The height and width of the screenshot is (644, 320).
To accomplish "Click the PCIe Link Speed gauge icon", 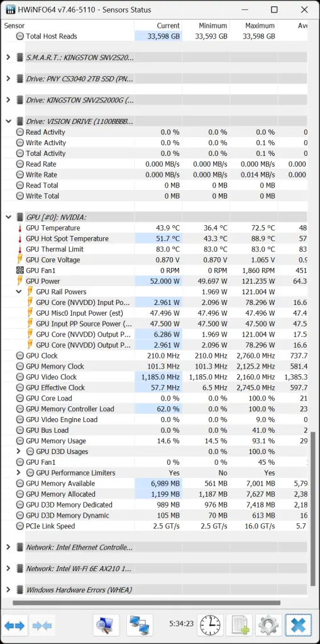I will [x=19, y=526].
